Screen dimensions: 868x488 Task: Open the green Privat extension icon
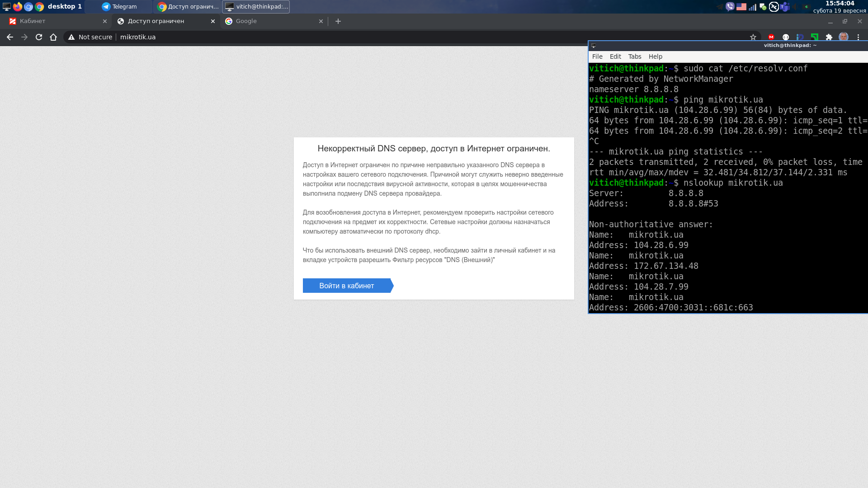815,37
